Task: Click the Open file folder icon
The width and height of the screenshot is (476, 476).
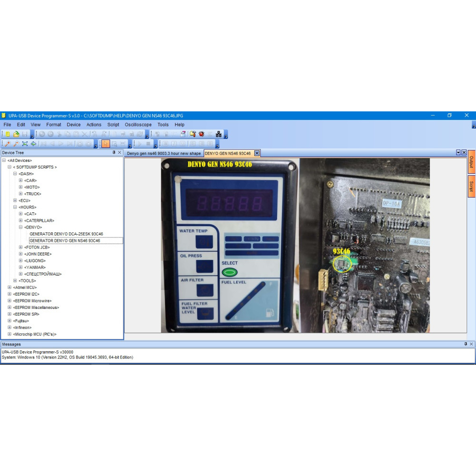Action: click(16, 134)
